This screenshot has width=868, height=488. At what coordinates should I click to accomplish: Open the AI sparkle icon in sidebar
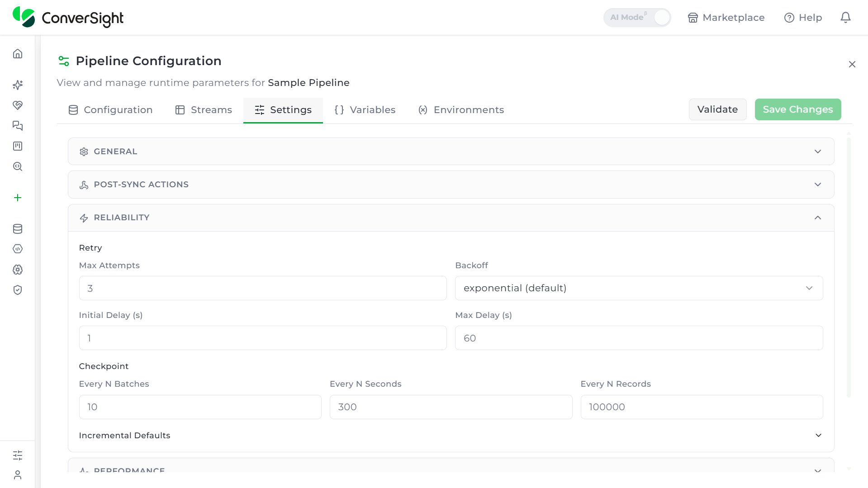click(18, 85)
